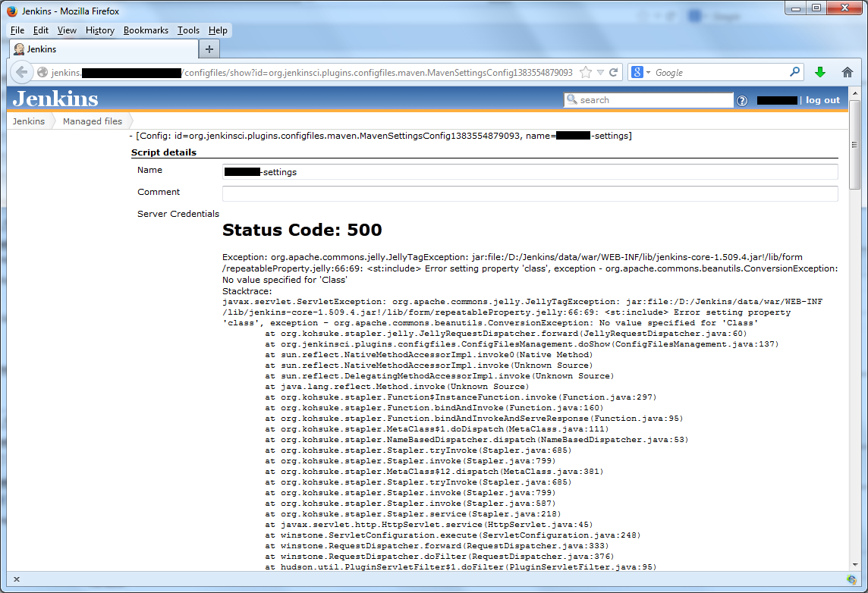Click the vertical scrollbar down arrow
Screen dimensions: 868x593
click(854, 564)
